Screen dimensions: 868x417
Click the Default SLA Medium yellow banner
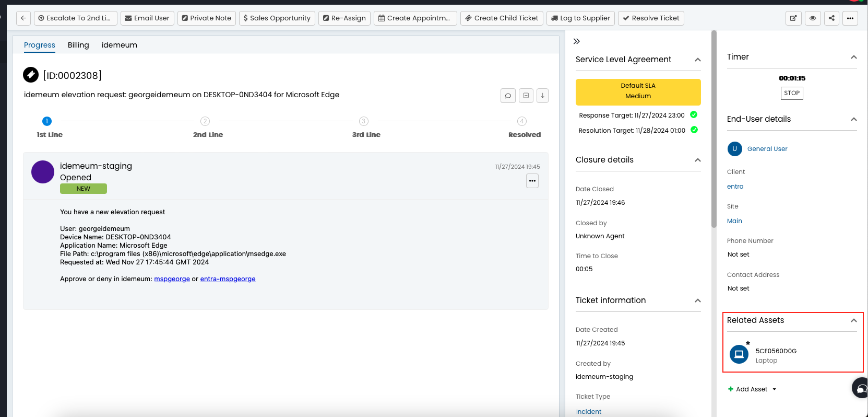[638, 92]
